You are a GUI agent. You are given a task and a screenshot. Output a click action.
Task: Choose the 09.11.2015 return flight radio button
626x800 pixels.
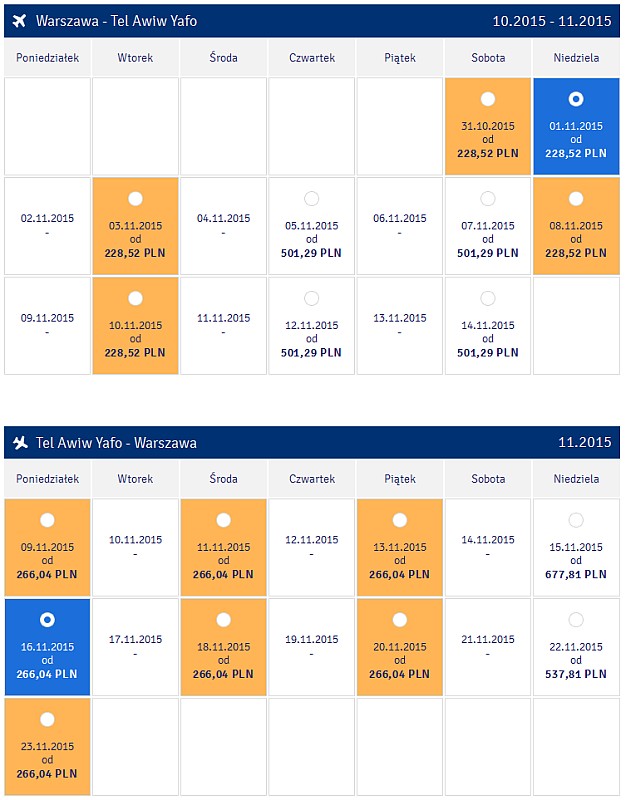click(47, 520)
